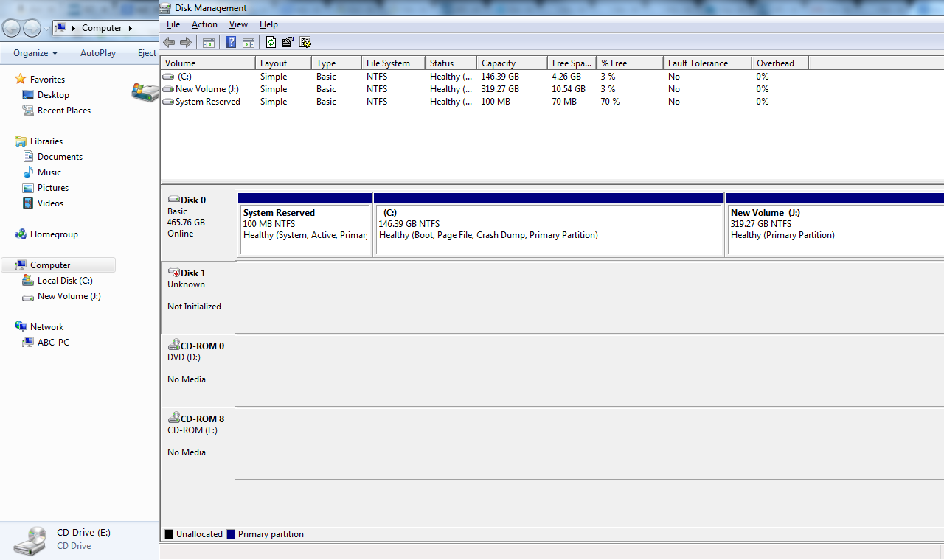The image size is (944, 560).
Task: Click the 4.26 GB free space cell
Action: click(x=566, y=77)
